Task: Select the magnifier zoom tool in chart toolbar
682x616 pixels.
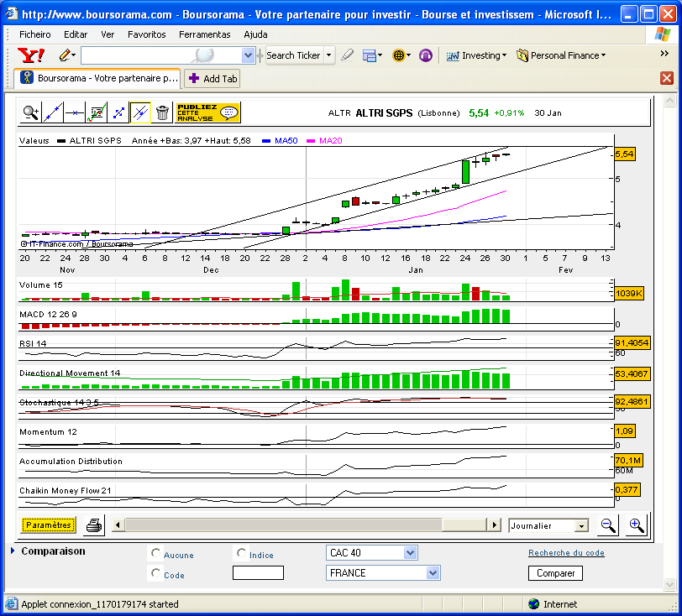Action: (x=31, y=113)
